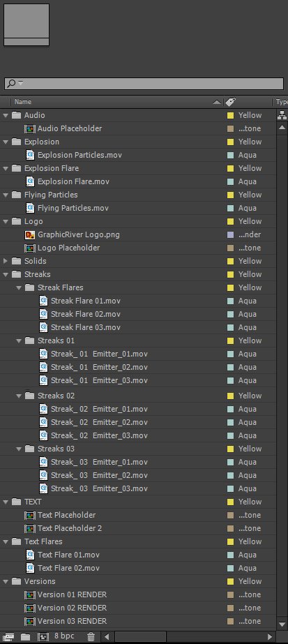Image resolution: width=288 pixels, height=644 pixels.
Task: Click the label tag column header icon
Action: (231, 102)
